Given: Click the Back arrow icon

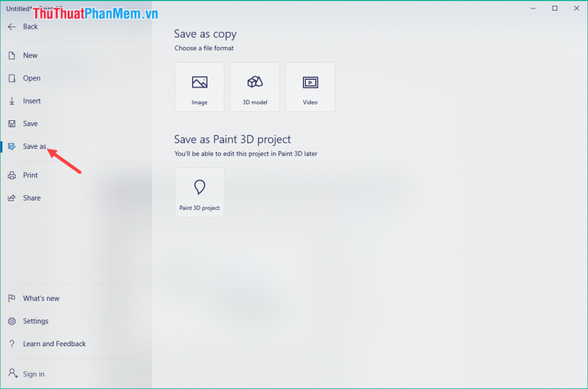Looking at the screenshot, I should point(12,27).
